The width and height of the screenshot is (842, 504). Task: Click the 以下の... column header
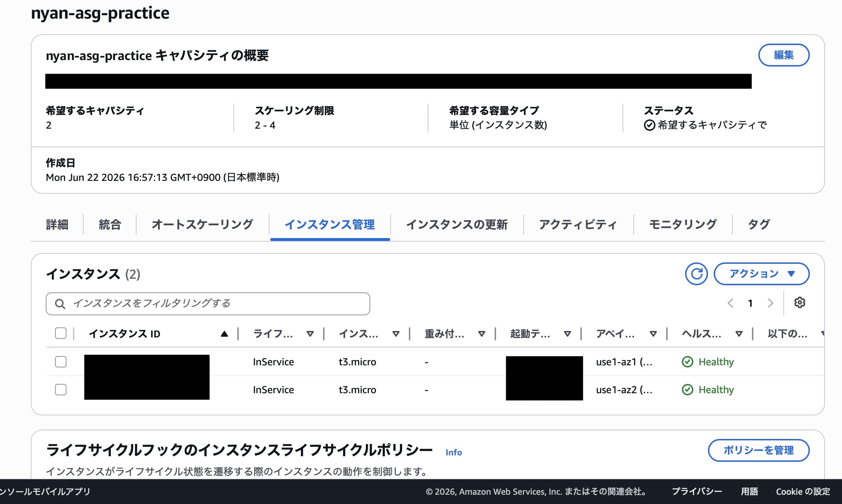click(787, 334)
